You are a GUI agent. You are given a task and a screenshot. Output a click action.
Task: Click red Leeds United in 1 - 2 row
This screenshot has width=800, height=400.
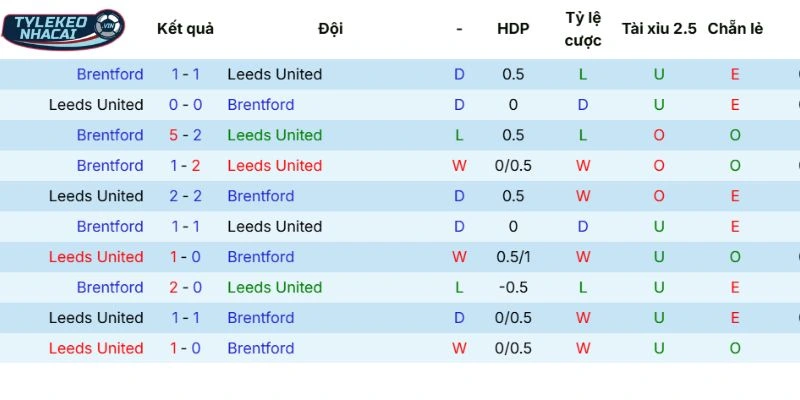[x=275, y=166]
